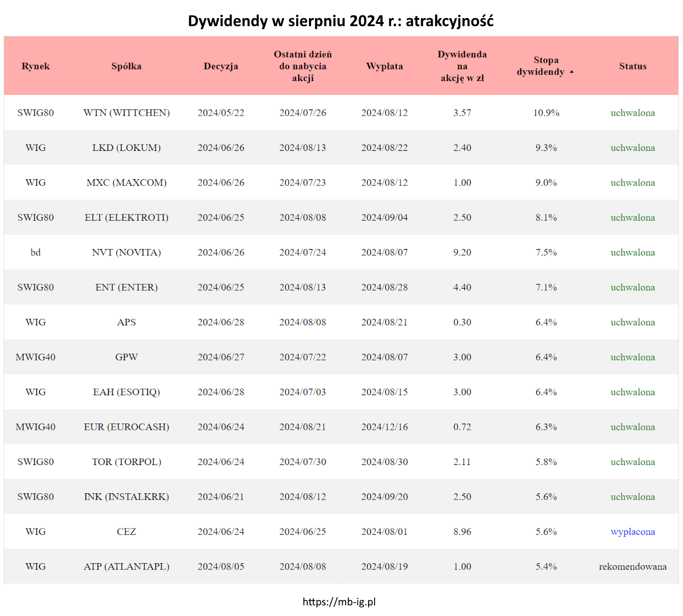Open the mb-ig.pl link at bottom

[x=339, y=602]
